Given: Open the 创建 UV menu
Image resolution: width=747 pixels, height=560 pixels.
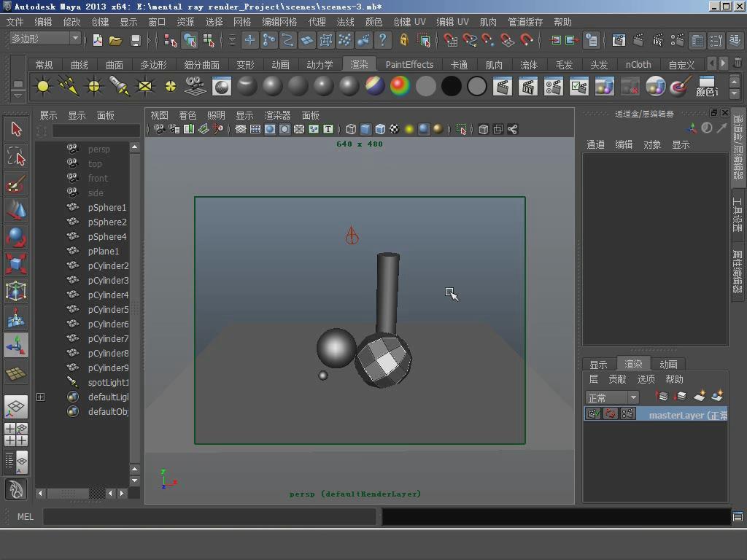Looking at the screenshot, I should point(409,22).
